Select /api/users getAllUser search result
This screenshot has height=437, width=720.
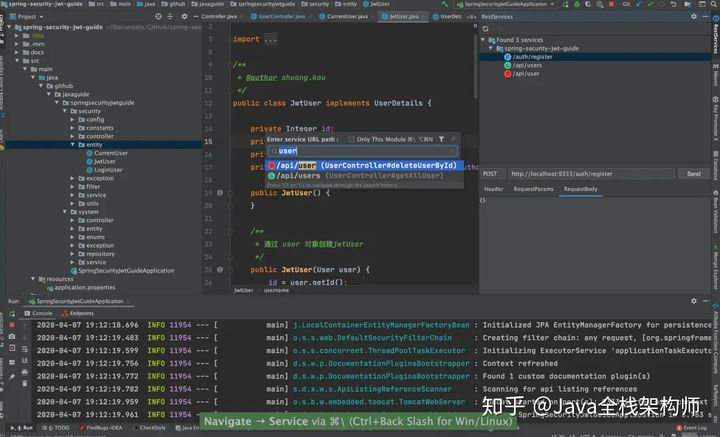click(364, 176)
